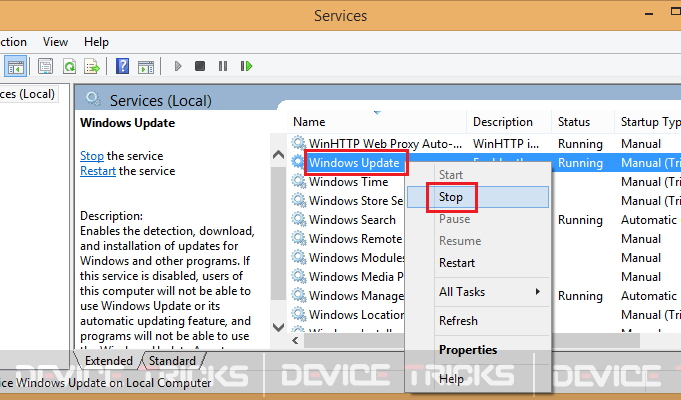Select Services (Local) in the console tree
The image size is (681, 400).
pyautogui.click(x=27, y=94)
